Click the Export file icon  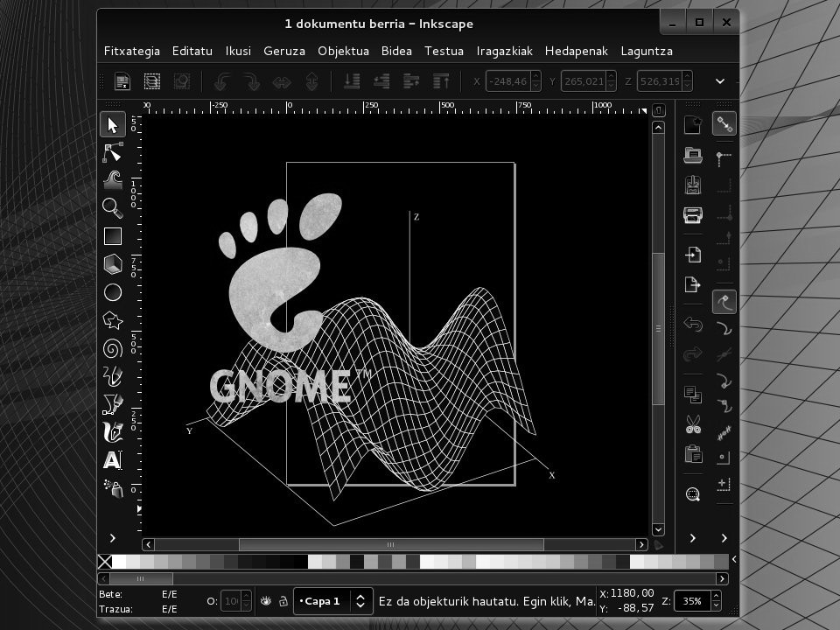pyautogui.click(x=693, y=284)
